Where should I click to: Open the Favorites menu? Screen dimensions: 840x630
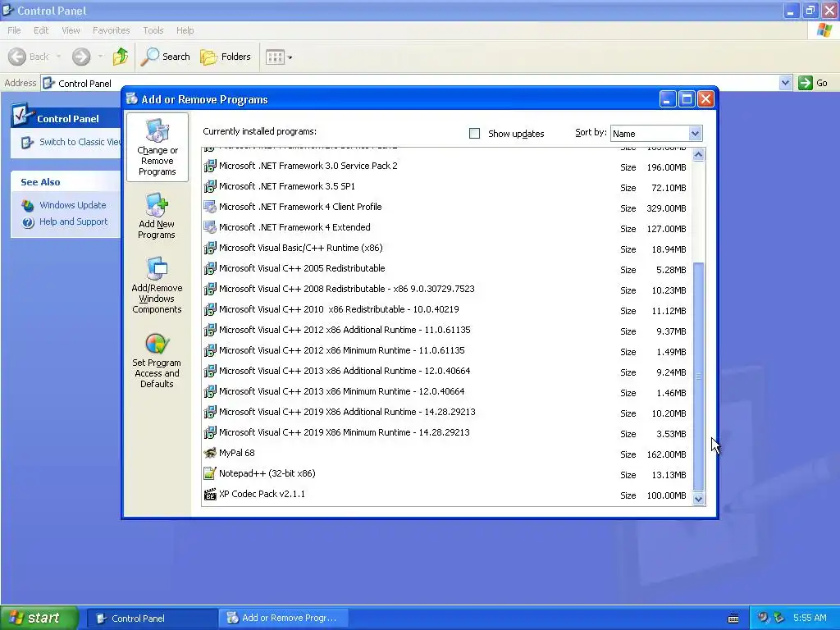[x=111, y=30]
